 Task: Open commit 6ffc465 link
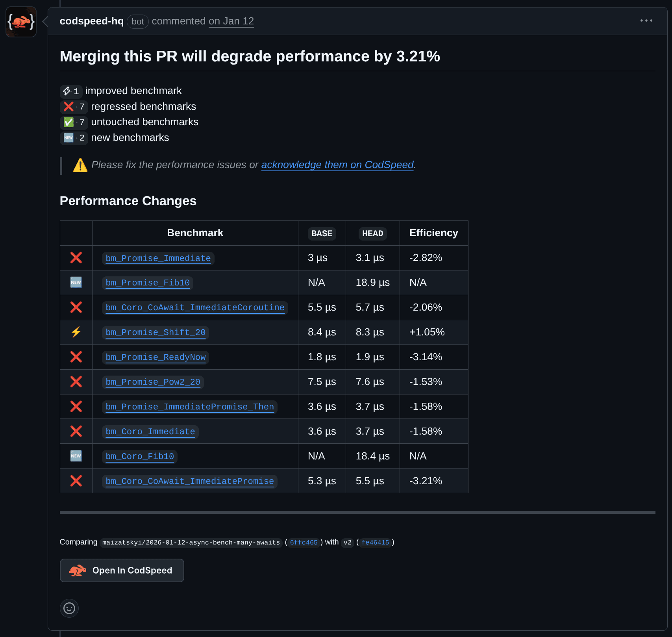304,543
